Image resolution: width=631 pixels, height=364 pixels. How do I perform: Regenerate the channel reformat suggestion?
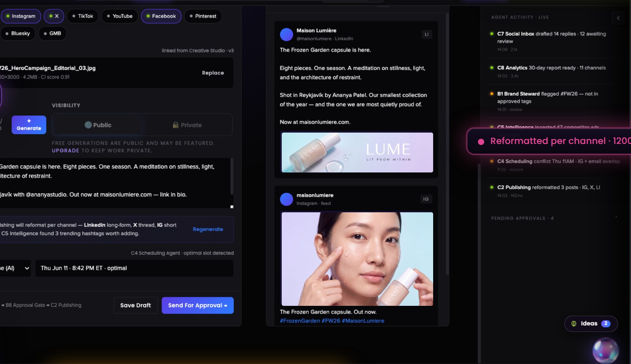208,229
